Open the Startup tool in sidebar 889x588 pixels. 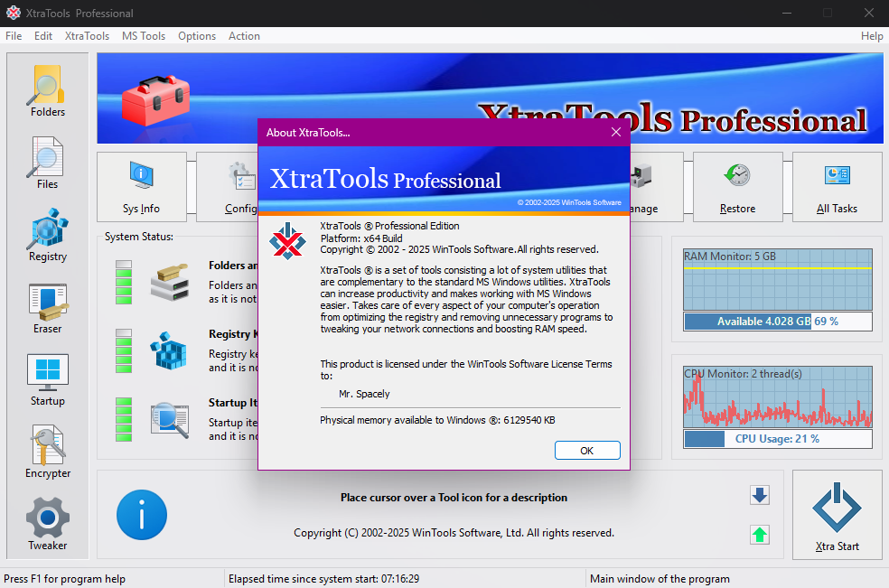tap(48, 380)
